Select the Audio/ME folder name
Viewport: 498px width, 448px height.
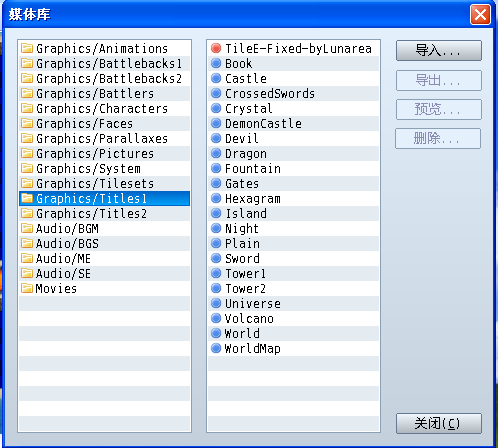(x=63, y=259)
